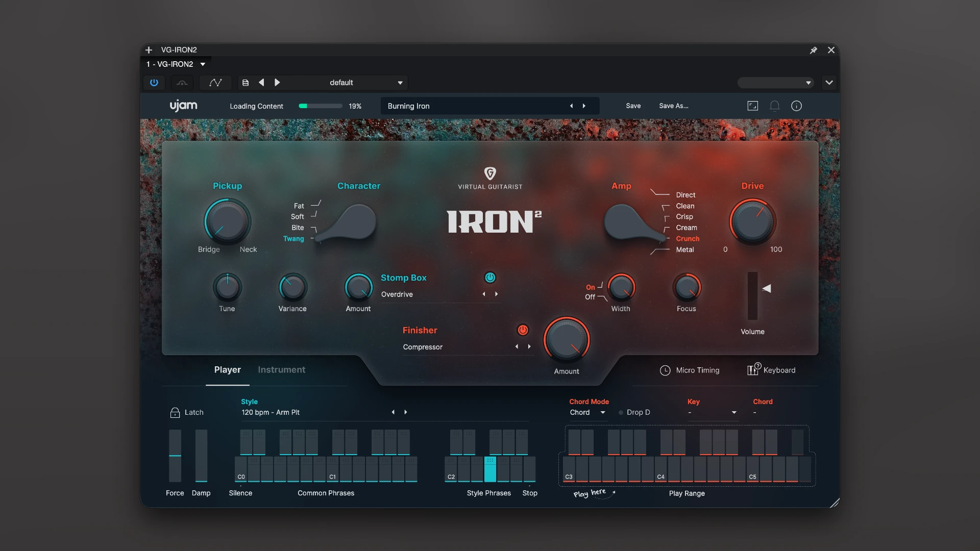The image size is (980, 551).
Task: Select the Cream amp setting
Action: tap(687, 228)
